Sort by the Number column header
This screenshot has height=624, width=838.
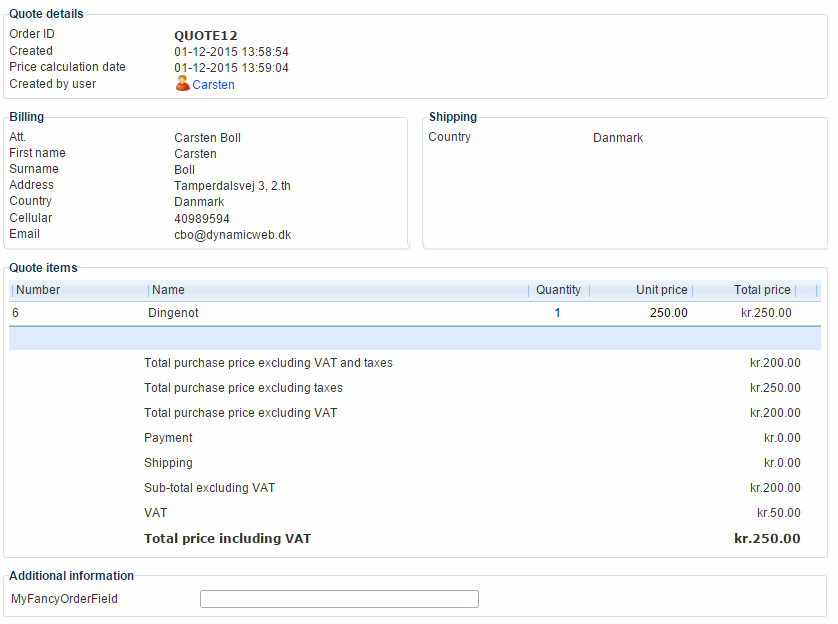38,290
